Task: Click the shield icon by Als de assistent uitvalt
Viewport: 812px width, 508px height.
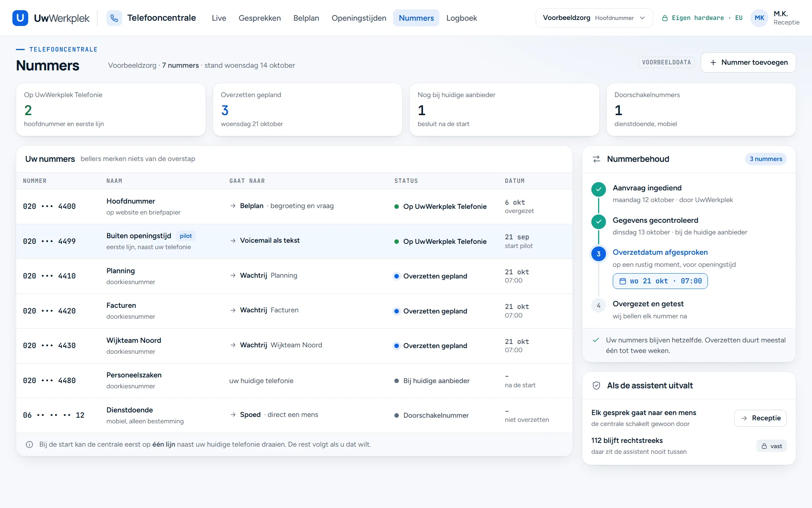Action: (596, 386)
